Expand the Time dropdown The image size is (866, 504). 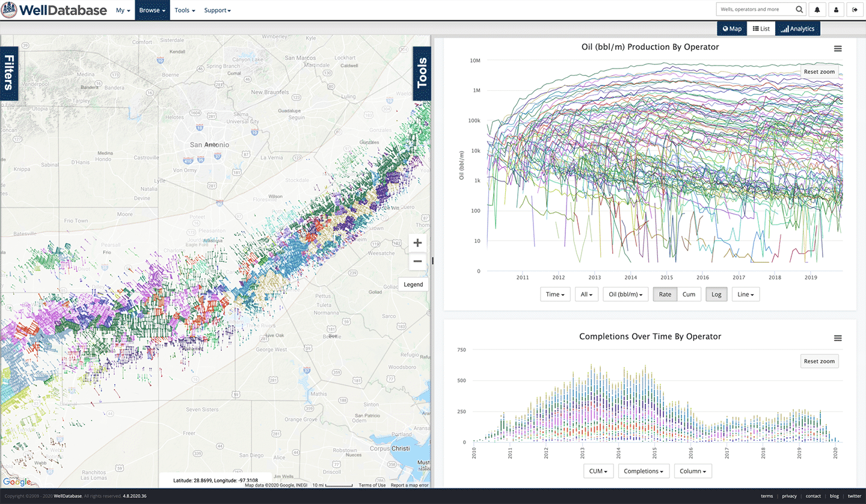click(555, 294)
